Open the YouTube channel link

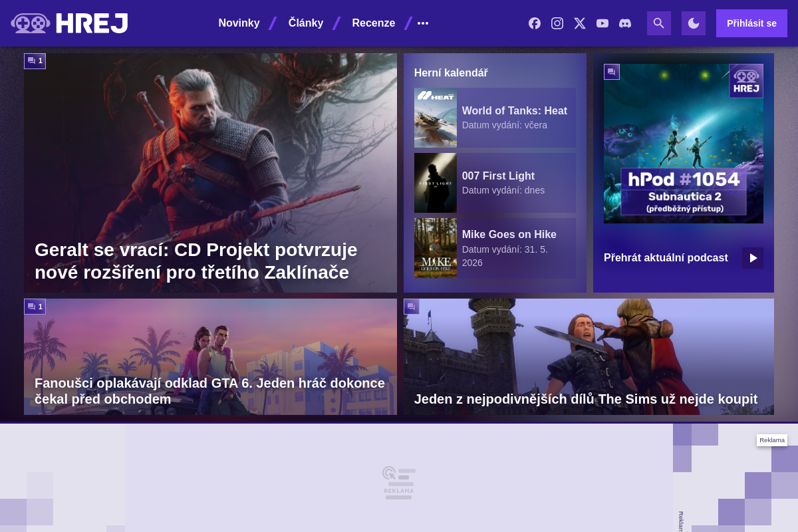click(602, 23)
